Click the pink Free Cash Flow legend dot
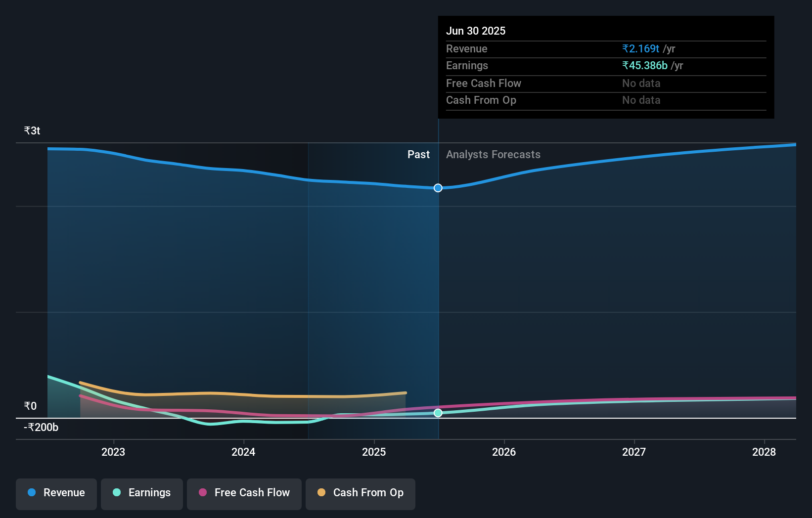This screenshot has height=518, width=812. pyautogui.click(x=203, y=493)
